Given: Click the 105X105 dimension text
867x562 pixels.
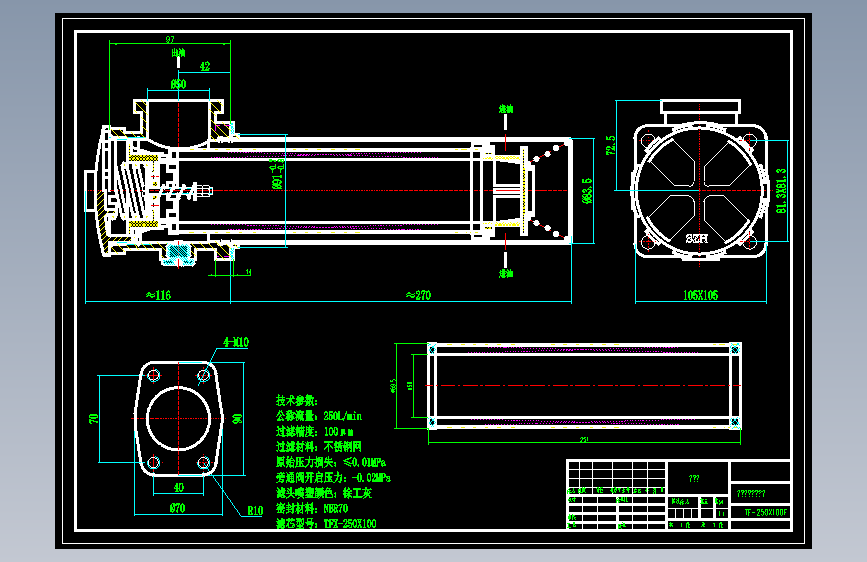Looking at the screenshot, I should coord(701,295).
